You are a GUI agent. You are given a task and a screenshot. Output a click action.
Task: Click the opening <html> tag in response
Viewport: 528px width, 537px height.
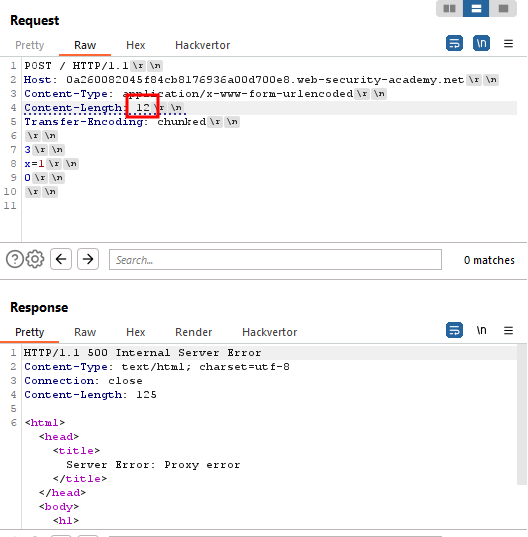tap(45, 423)
